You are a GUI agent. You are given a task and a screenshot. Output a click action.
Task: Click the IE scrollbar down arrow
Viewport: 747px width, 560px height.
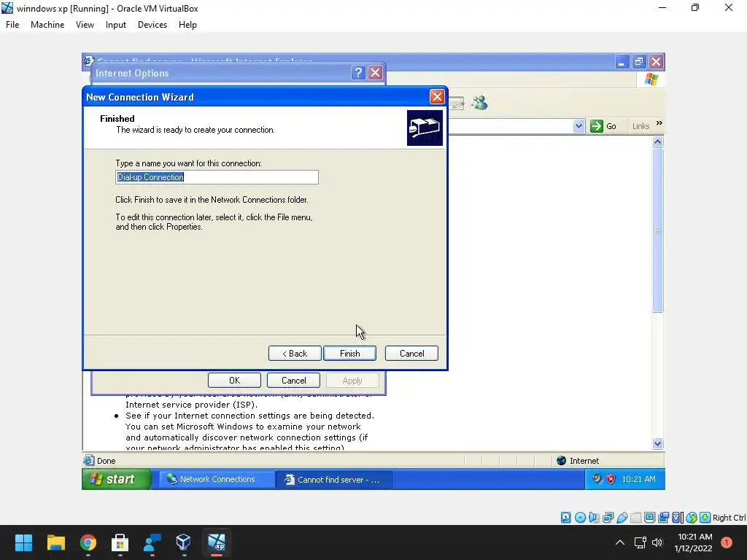657,444
